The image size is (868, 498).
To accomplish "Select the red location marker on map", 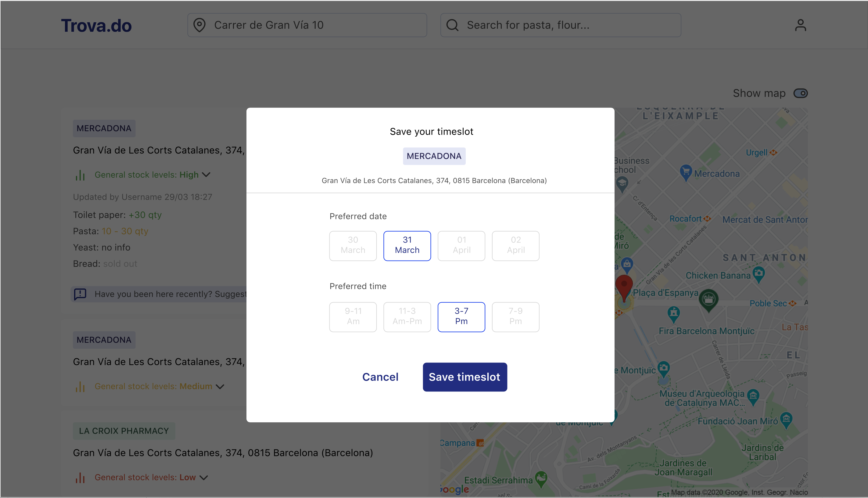I will tap(624, 288).
